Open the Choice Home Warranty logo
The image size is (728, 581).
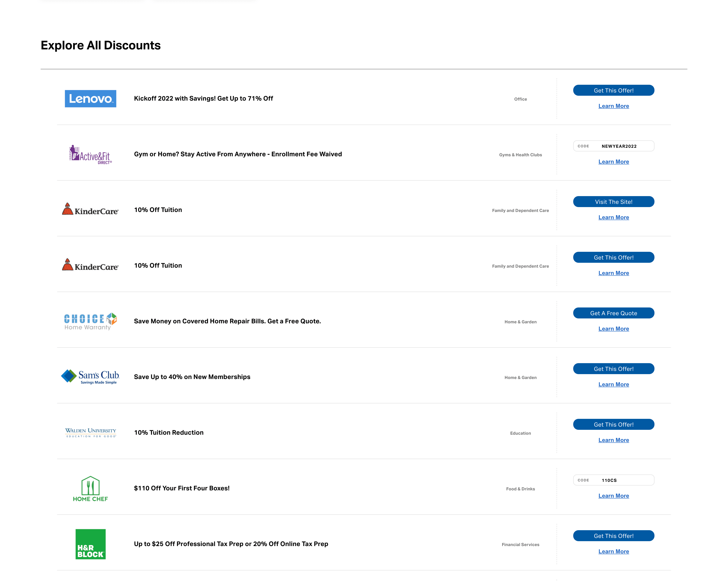click(90, 321)
